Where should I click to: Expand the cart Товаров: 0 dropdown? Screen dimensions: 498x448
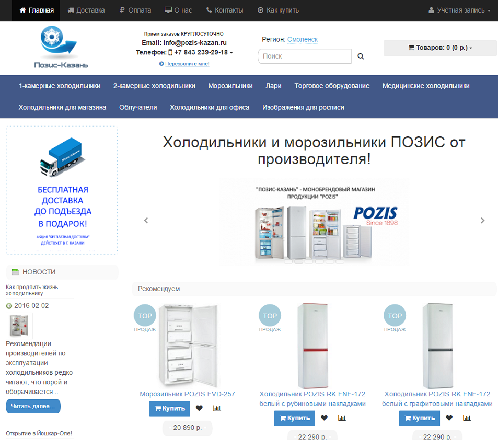[x=440, y=48]
